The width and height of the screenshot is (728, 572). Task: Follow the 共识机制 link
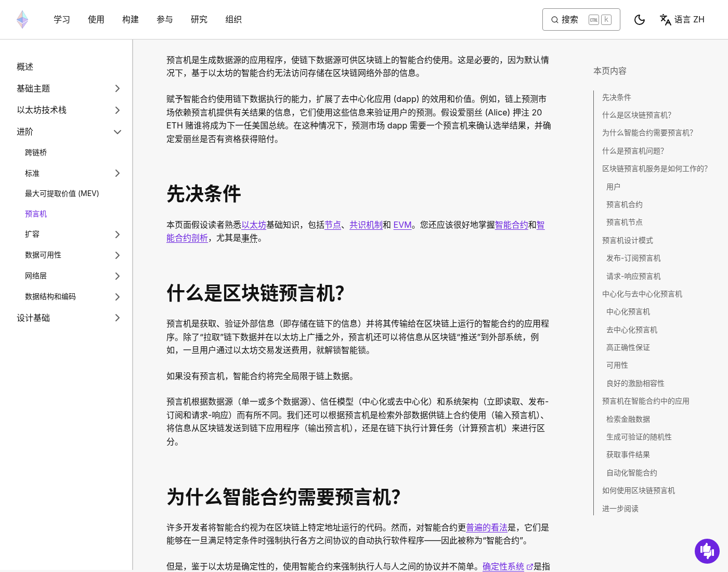tap(366, 225)
